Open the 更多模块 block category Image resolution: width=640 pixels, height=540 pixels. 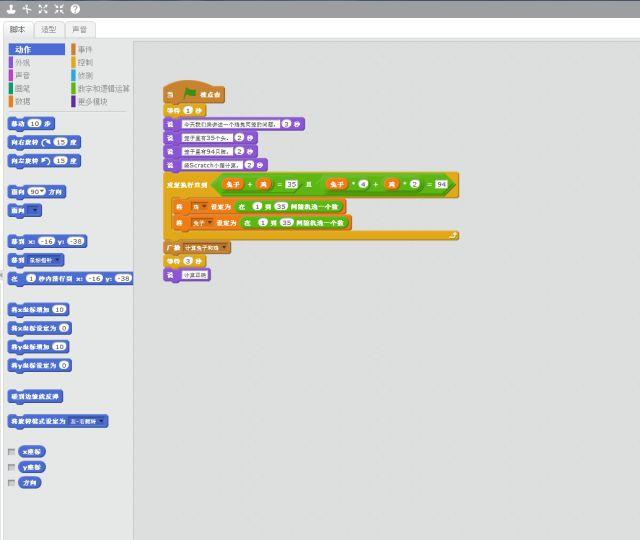(x=92, y=101)
